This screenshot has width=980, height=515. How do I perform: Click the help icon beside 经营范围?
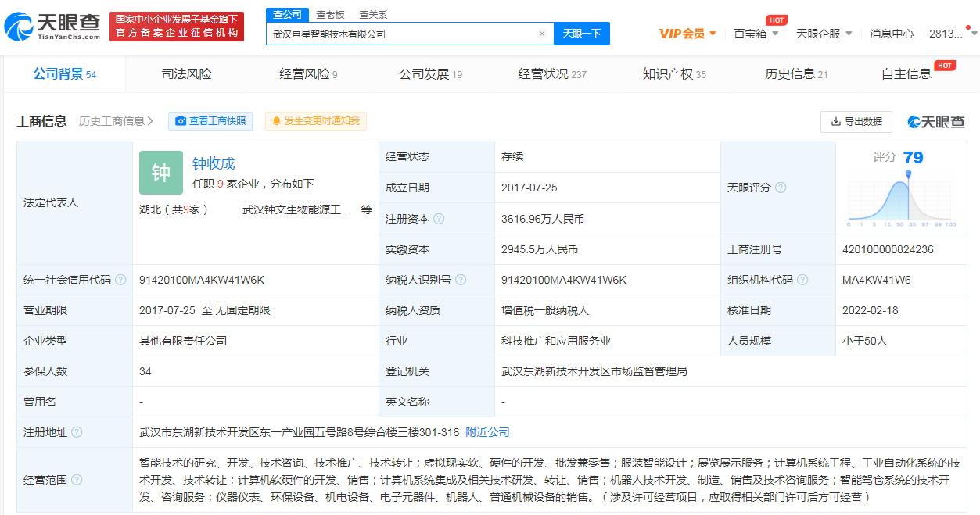click(x=76, y=480)
